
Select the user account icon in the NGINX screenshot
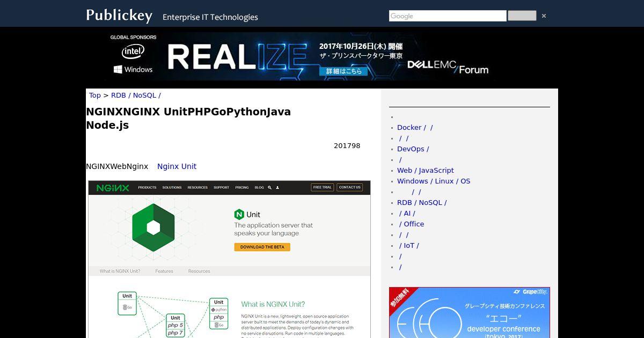pos(277,188)
